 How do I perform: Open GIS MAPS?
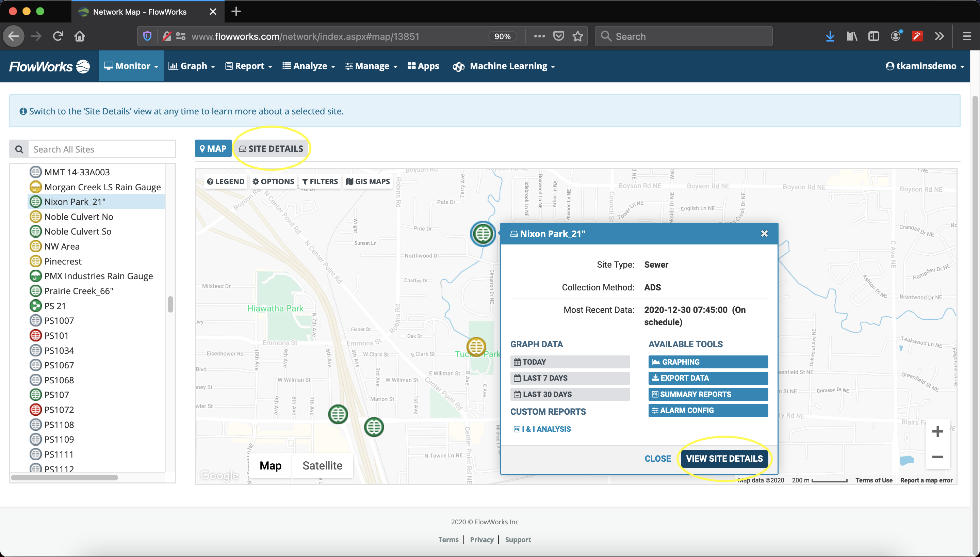(368, 181)
